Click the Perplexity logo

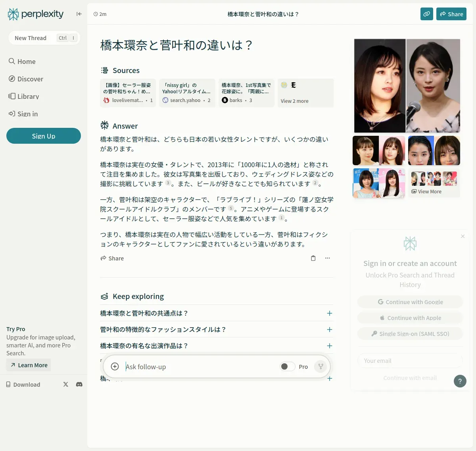pos(36,14)
